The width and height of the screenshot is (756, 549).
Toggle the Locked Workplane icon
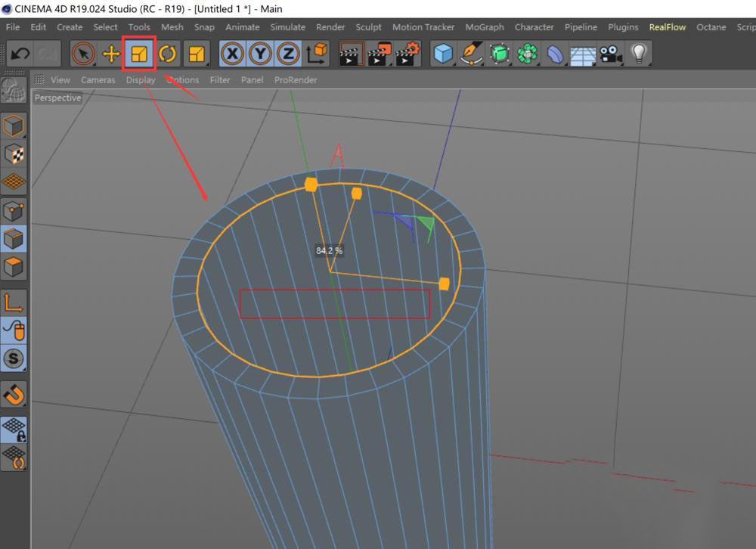point(14,429)
